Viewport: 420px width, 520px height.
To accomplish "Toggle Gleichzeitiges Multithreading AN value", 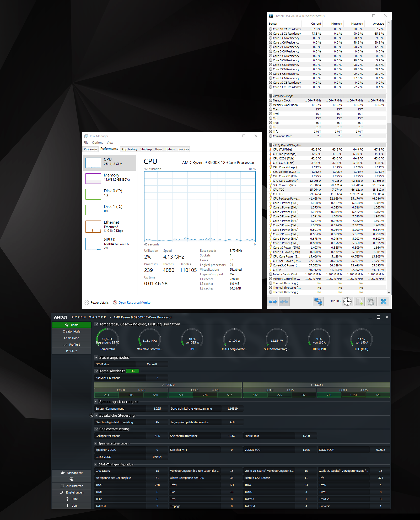I will coord(157,422).
